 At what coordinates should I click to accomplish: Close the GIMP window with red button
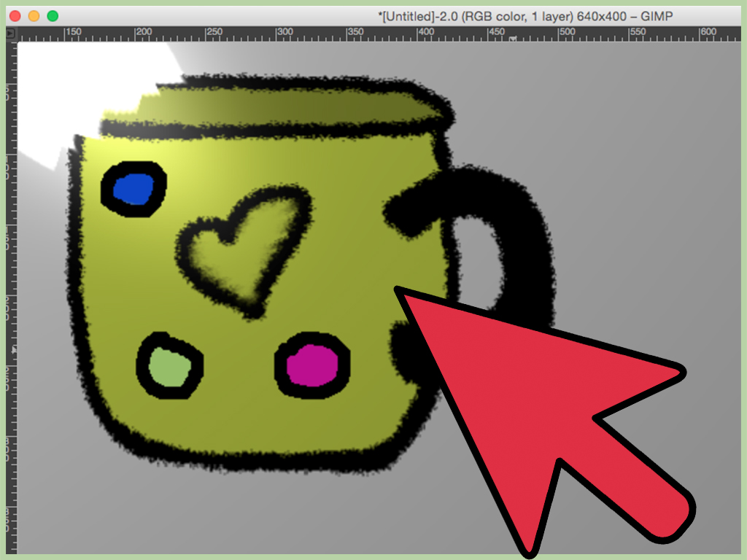pyautogui.click(x=15, y=16)
